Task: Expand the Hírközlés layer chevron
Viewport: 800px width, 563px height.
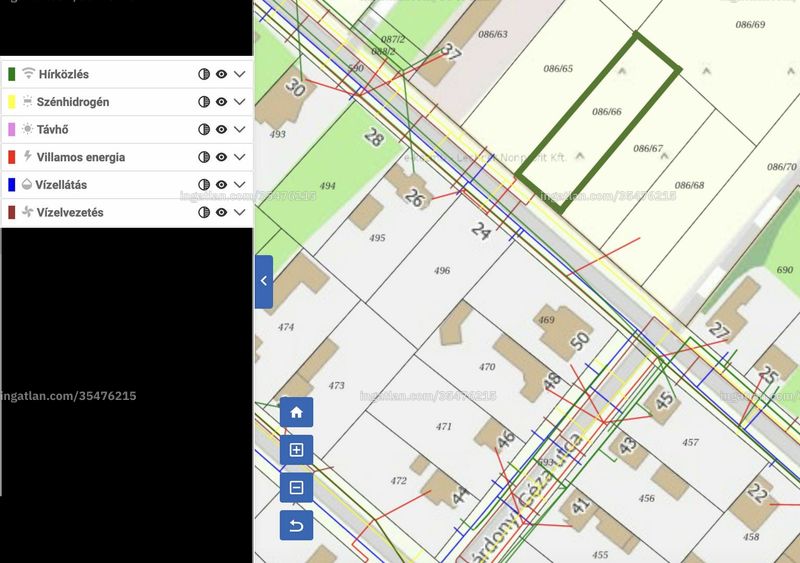Action: (x=240, y=74)
